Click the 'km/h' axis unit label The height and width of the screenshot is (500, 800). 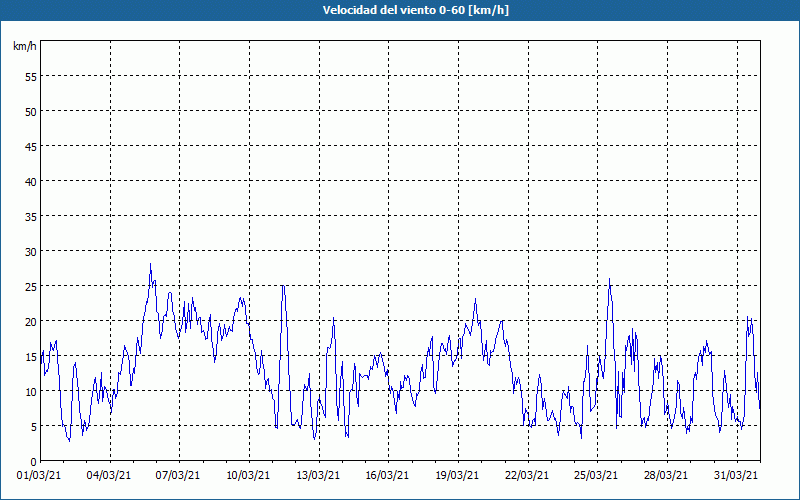coord(24,46)
